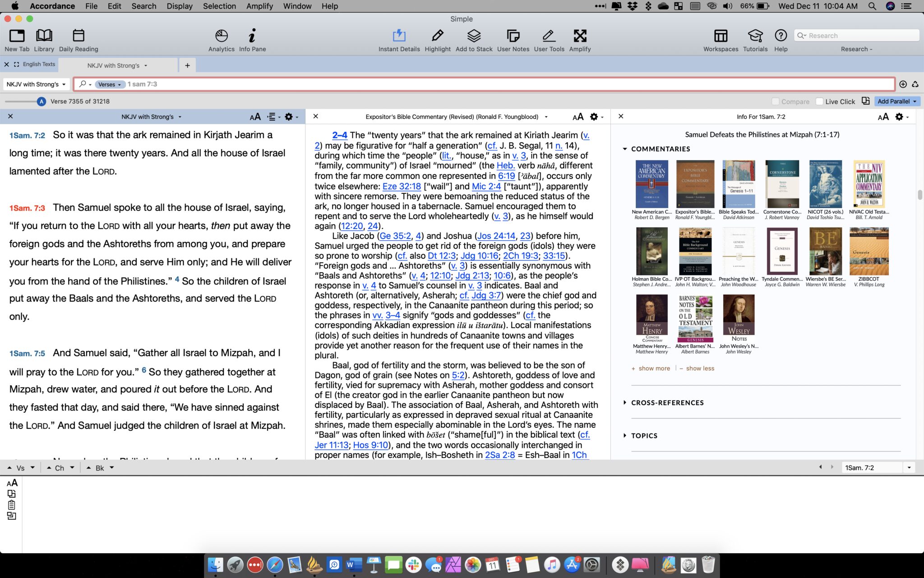
Task: Collapse the Commentaries section
Action: pos(625,149)
